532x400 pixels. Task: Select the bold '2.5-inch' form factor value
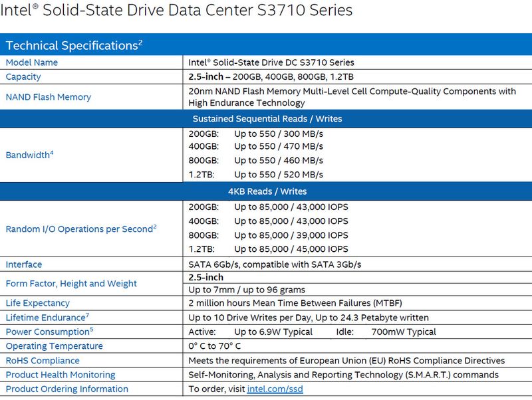[205, 277]
